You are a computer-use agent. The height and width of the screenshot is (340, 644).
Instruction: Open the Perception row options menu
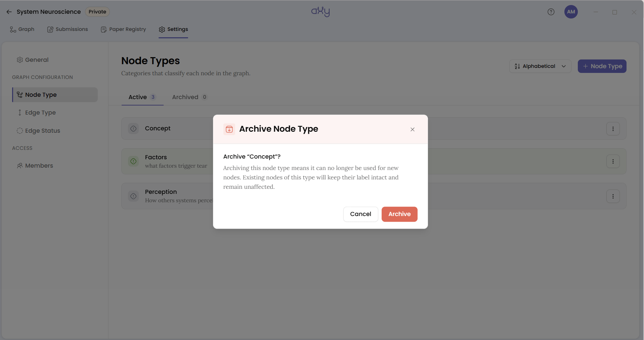[x=613, y=196]
